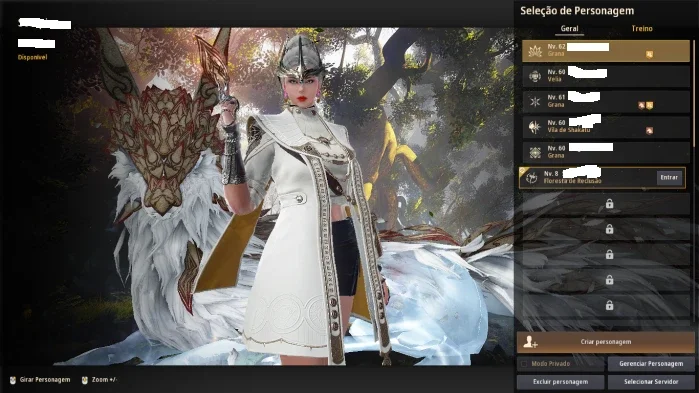Click the Zoom +/- hint label
This screenshot has width=699, height=393.
104,380
